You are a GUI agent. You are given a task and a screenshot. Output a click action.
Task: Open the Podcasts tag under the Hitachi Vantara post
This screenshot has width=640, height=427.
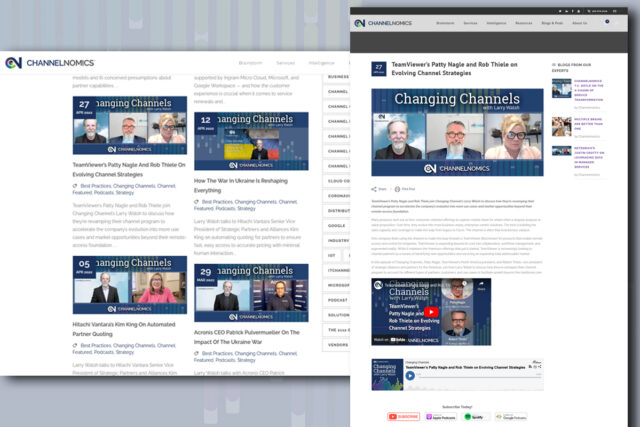104,352
